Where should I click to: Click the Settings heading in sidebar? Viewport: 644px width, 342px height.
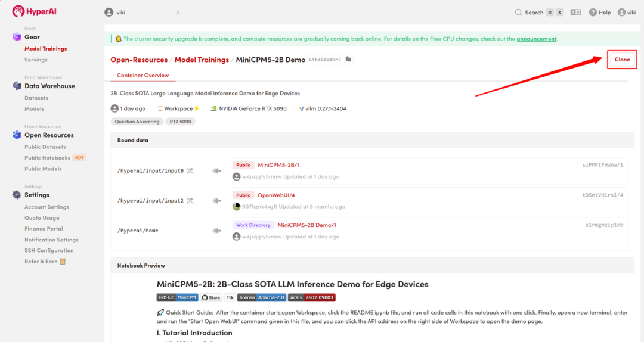pos(36,195)
